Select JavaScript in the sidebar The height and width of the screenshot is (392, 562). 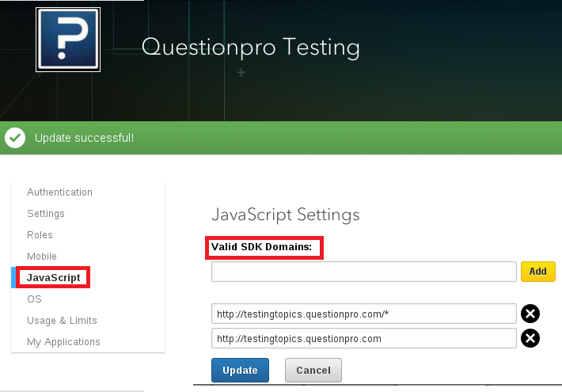pyautogui.click(x=53, y=278)
